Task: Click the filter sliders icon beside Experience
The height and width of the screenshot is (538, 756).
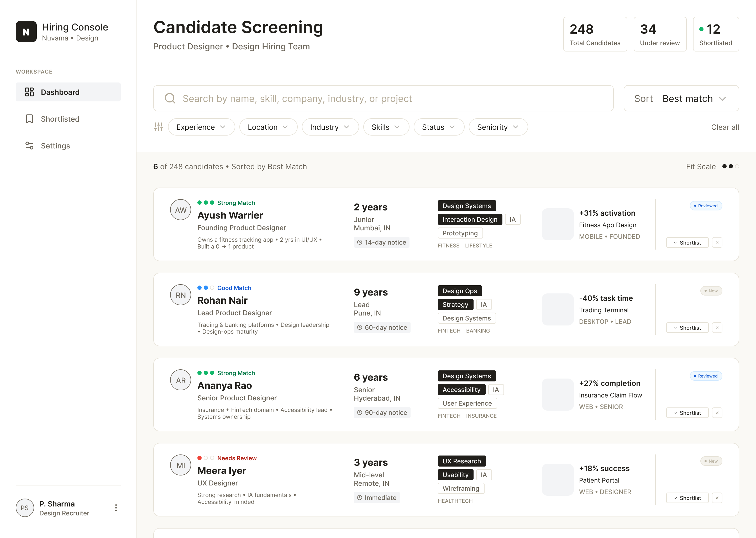Action: pyautogui.click(x=159, y=127)
